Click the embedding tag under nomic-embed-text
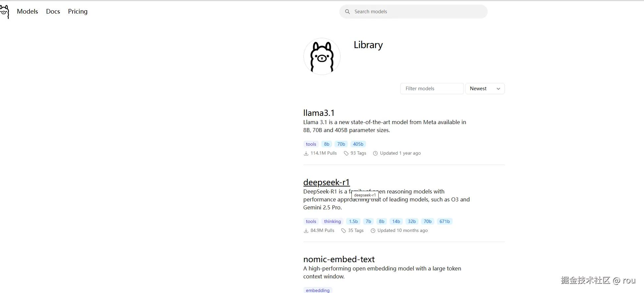644x293 pixels. tap(318, 290)
